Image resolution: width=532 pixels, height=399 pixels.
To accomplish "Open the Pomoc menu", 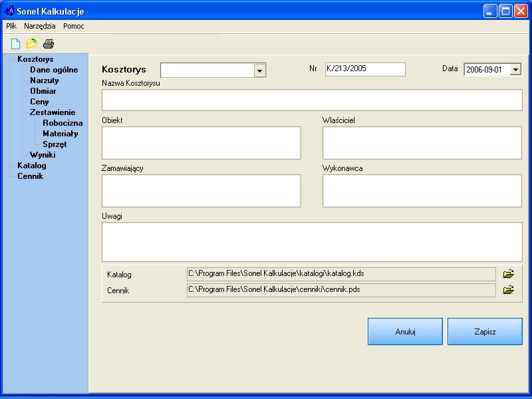I will pos(74,26).
